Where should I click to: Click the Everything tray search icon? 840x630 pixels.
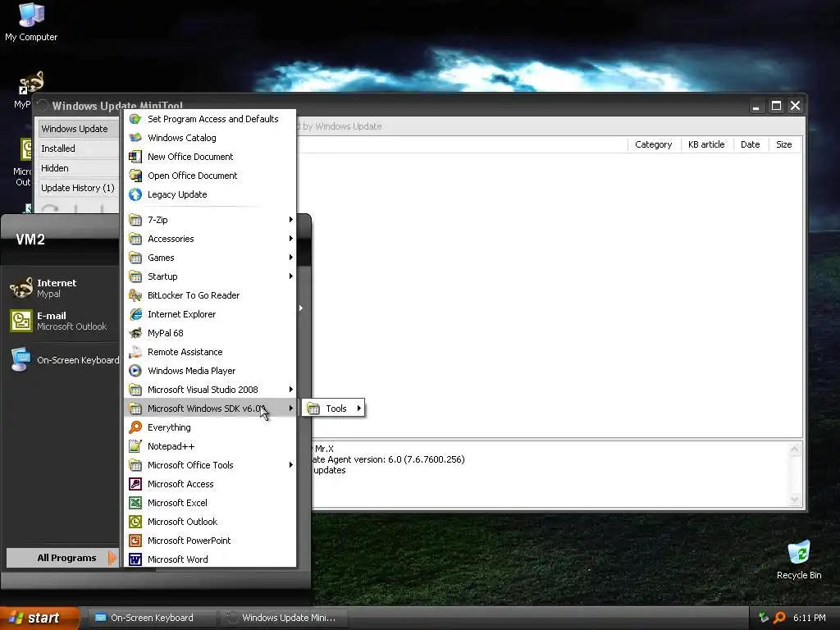[x=779, y=618]
